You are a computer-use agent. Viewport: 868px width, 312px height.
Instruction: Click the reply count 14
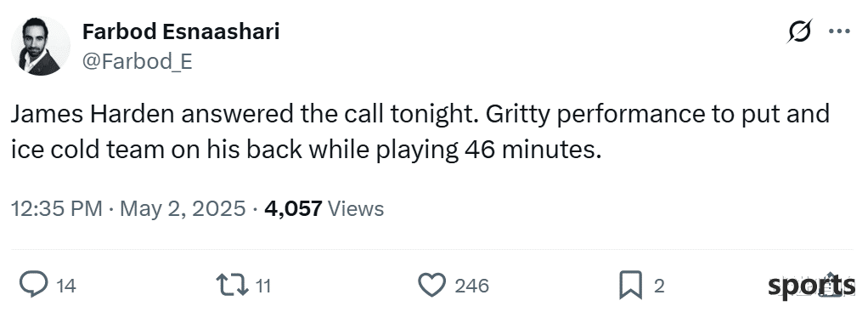(66, 286)
